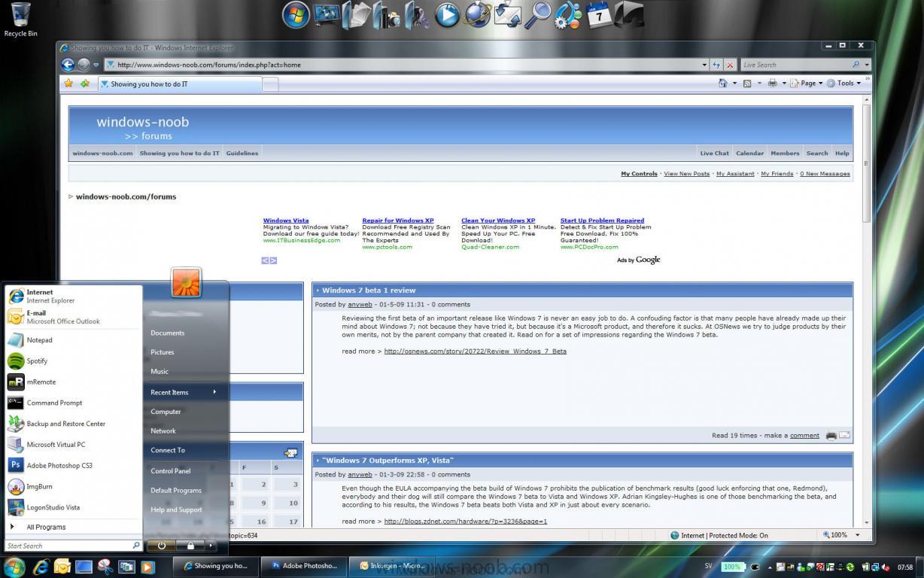Open the Tools menu dropdown
The height and width of the screenshot is (578, 924).
(843, 84)
